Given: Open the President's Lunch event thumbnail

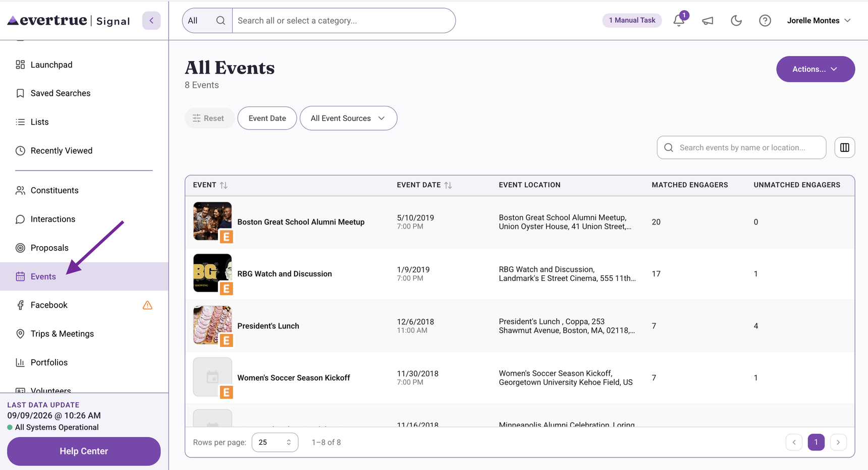Looking at the screenshot, I should click(212, 325).
